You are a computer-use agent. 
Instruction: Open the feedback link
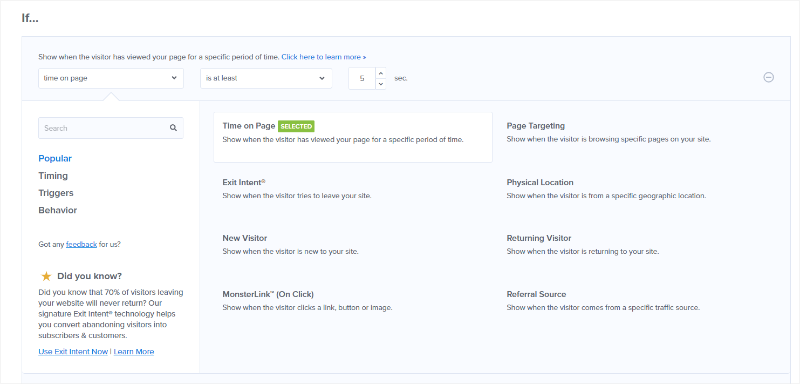click(81, 244)
